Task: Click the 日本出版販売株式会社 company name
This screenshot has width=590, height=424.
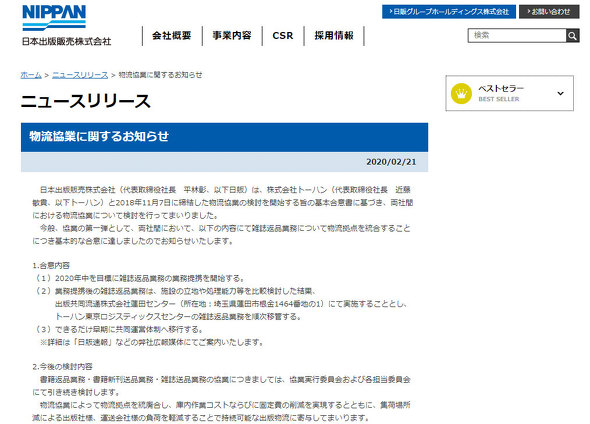Action: click(x=66, y=41)
